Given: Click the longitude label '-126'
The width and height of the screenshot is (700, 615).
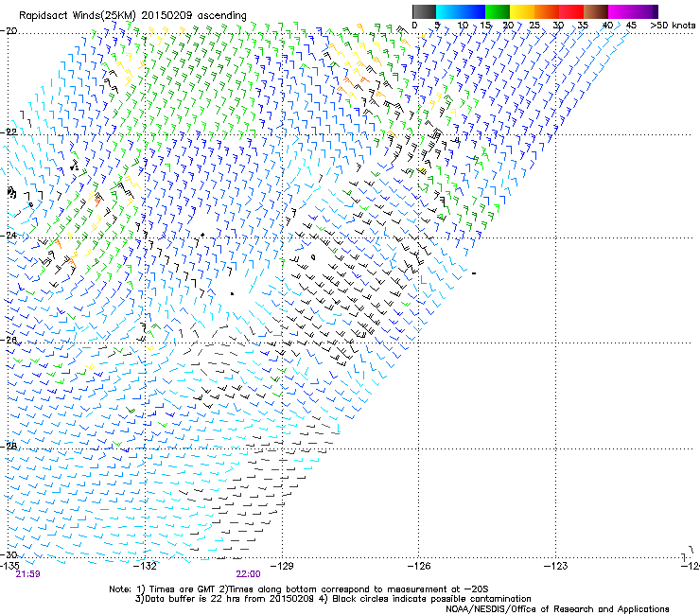Looking at the screenshot, I should click(419, 566).
